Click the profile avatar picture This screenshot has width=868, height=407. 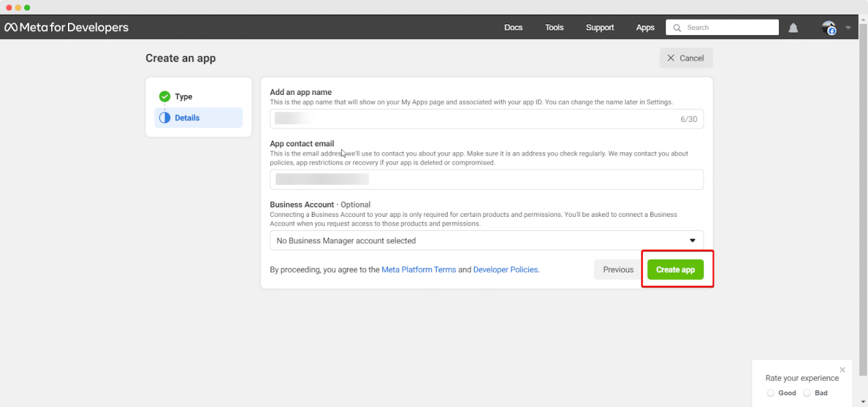coord(828,27)
